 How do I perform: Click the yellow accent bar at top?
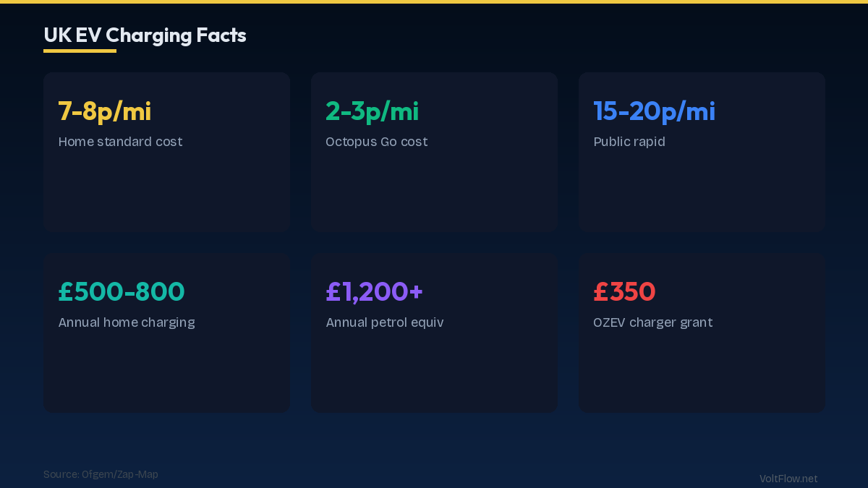pos(434,1)
